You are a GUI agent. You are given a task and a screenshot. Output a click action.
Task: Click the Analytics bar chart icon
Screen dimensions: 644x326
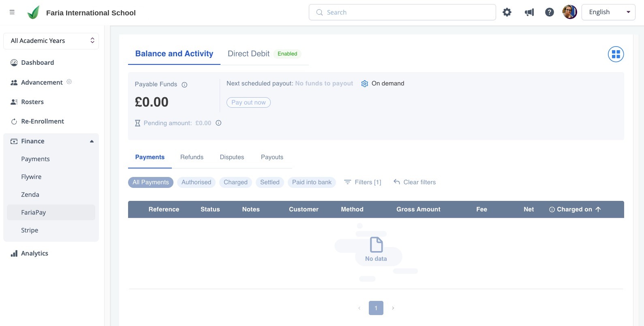[14, 254]
